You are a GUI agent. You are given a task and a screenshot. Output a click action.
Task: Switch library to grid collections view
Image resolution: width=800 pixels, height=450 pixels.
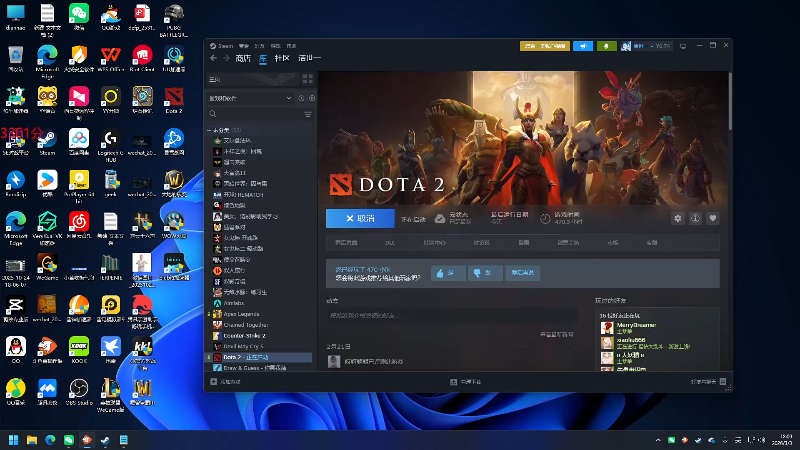(308, 79)
